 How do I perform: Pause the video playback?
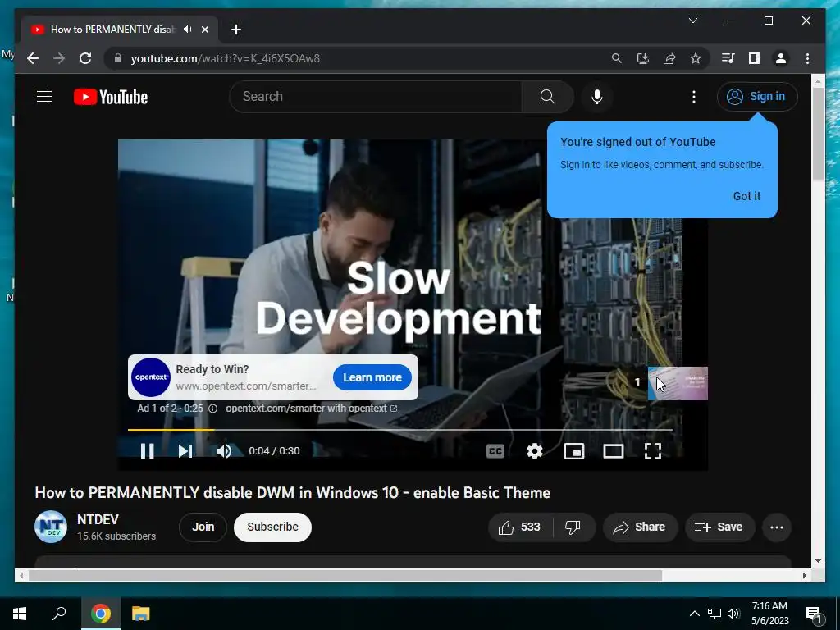coord(148,451)
